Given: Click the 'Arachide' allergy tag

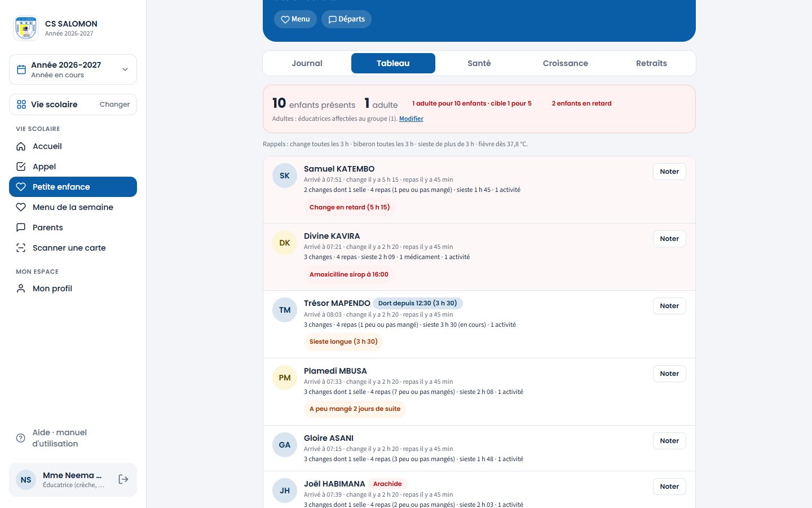Looking at the screenshot, I should coord(387,484).
